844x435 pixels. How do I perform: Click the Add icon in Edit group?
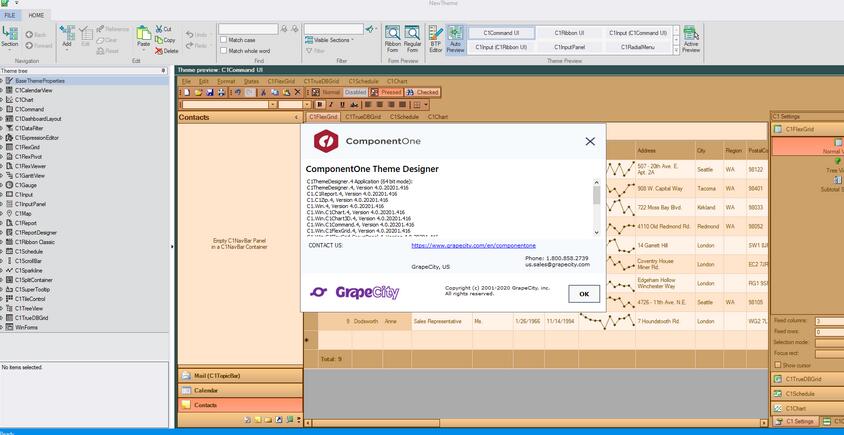(67, 32)
